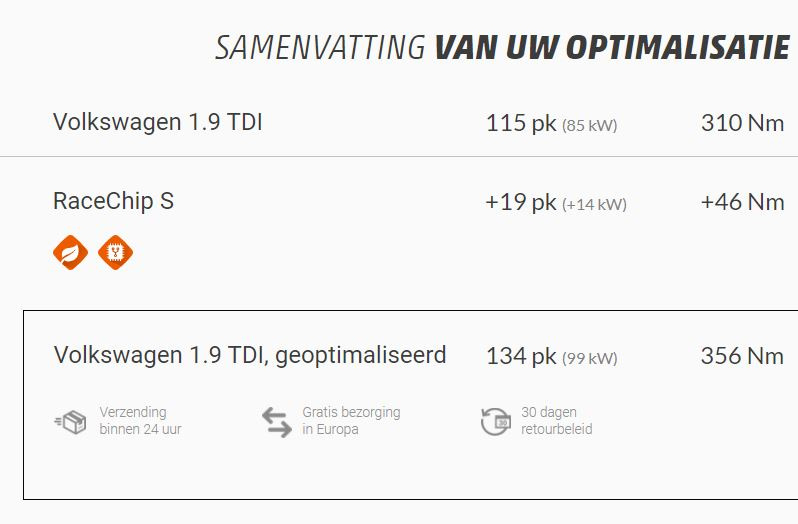Image resolution: width=798 pixels, height=524 pixels.
Task: Click the +19 pk power gain value
Action: [x=521, y=202]
